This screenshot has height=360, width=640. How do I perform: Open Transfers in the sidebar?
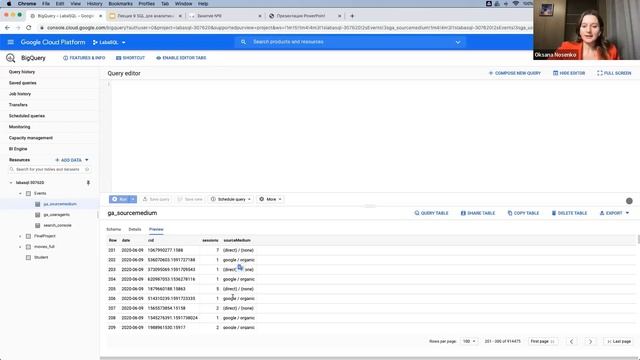click(18, 105)
